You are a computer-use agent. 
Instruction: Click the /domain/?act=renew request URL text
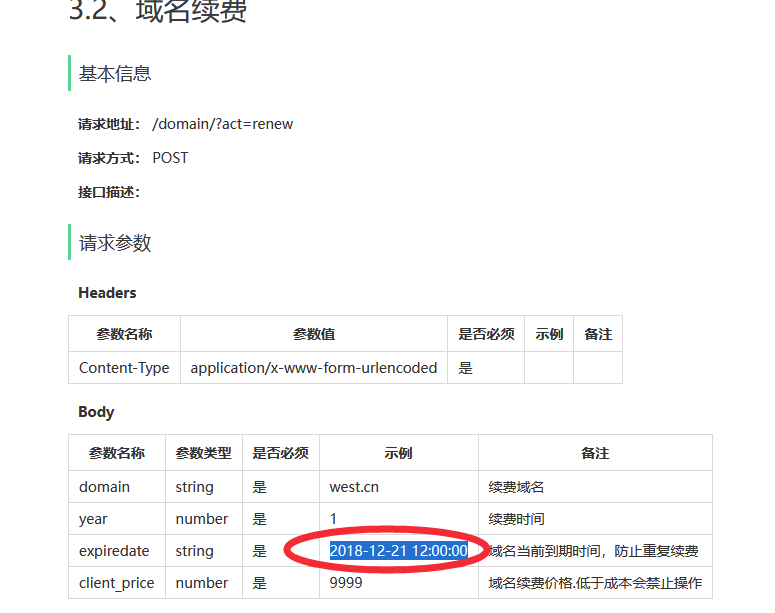click(222, 124)
